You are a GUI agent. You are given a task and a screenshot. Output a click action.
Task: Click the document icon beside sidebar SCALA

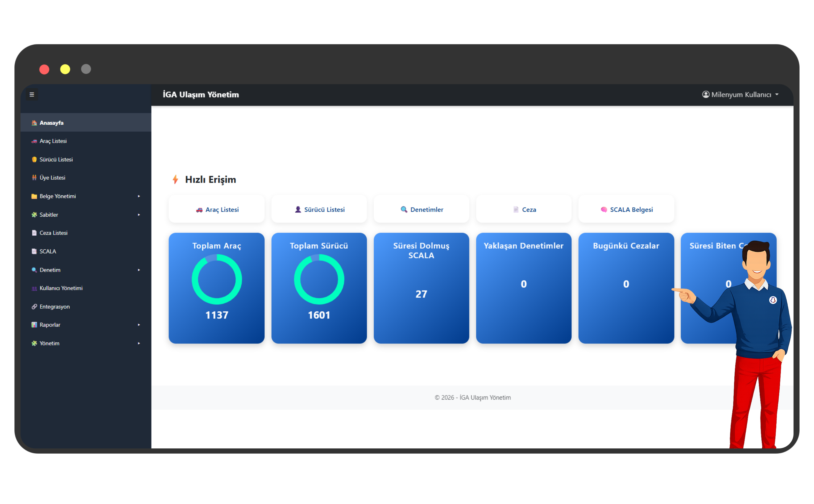(x=34, y=251)
